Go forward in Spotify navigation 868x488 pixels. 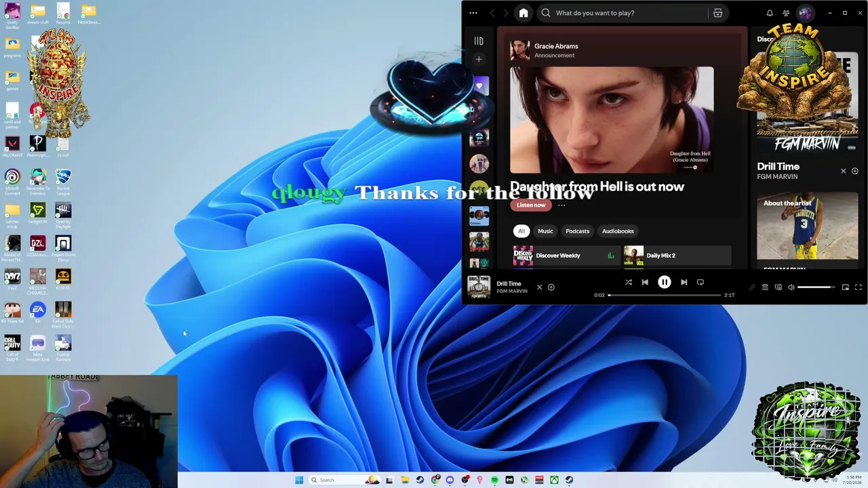[506, 13]
